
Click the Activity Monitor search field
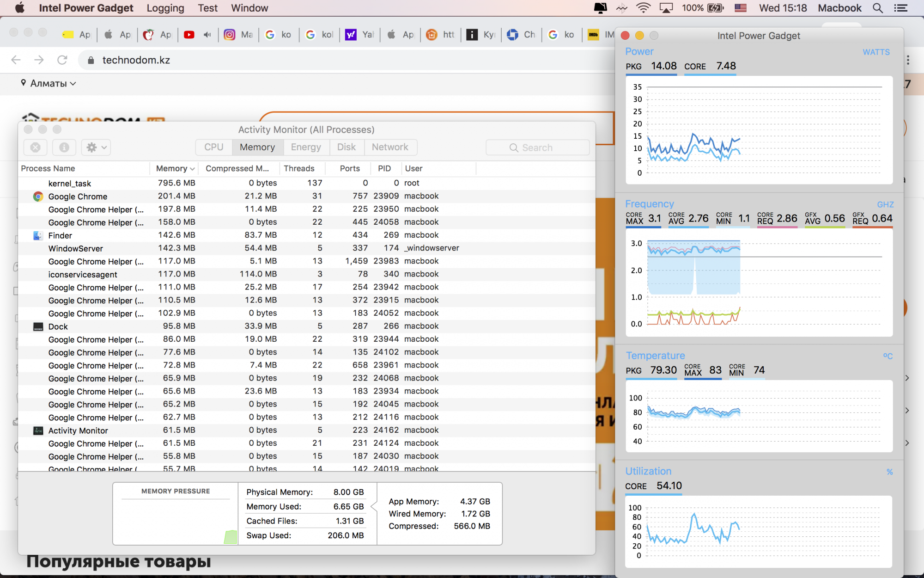point(538,148)
